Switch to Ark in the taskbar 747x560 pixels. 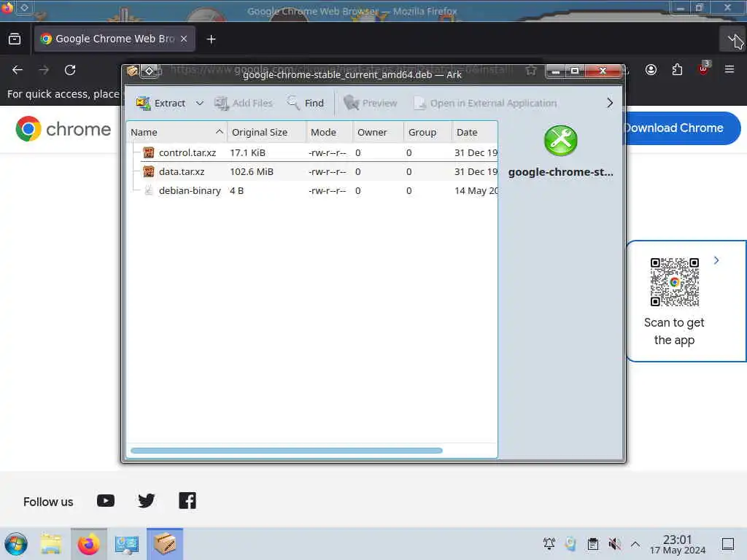pos(165,544)
